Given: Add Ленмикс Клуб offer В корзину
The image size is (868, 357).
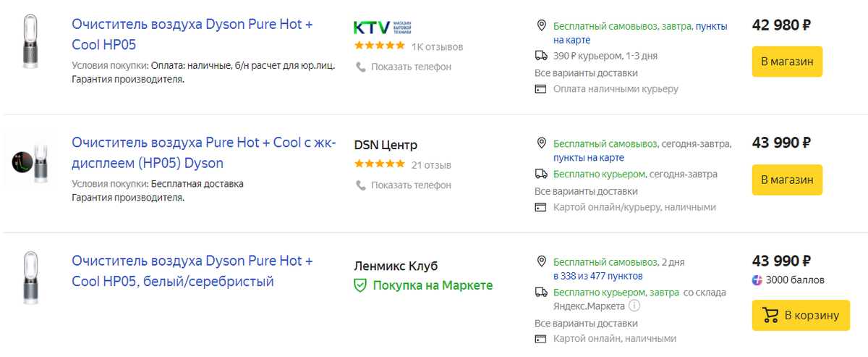Looking at the screenshot, I should [801, 316].
